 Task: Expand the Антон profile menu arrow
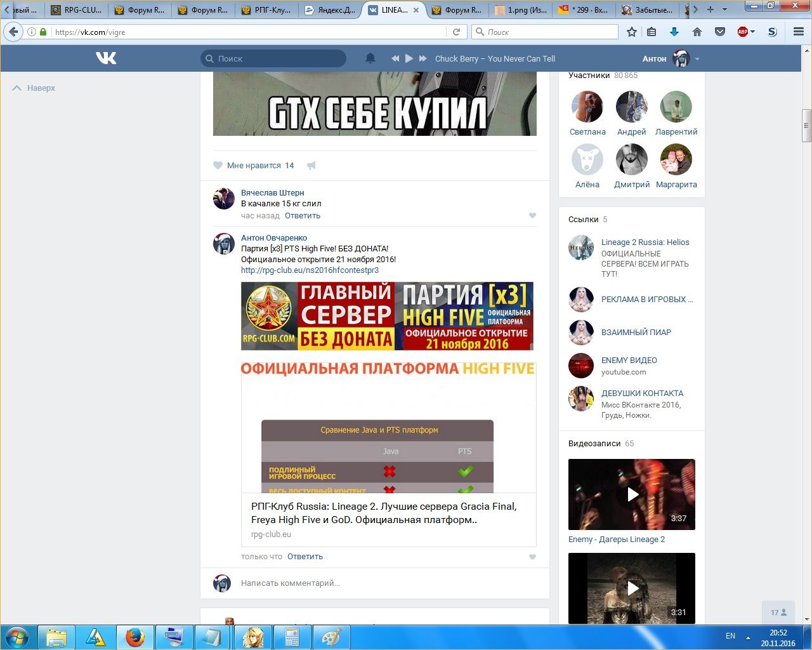pyautogui.click(x=697, y=59)
